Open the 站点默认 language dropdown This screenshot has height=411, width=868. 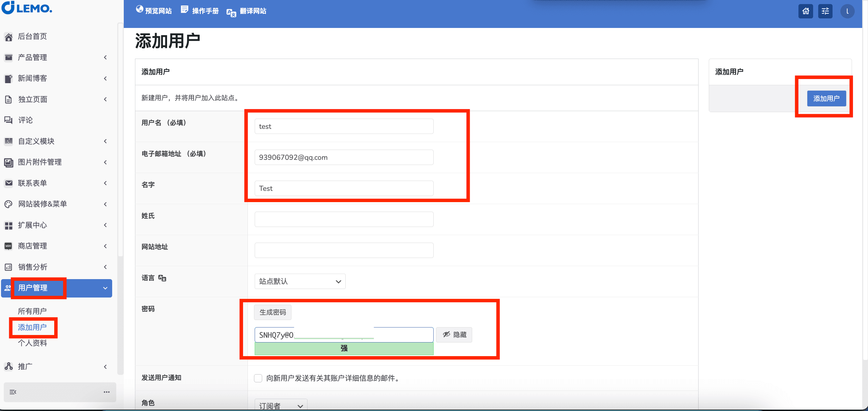click(x=300, y=281)
